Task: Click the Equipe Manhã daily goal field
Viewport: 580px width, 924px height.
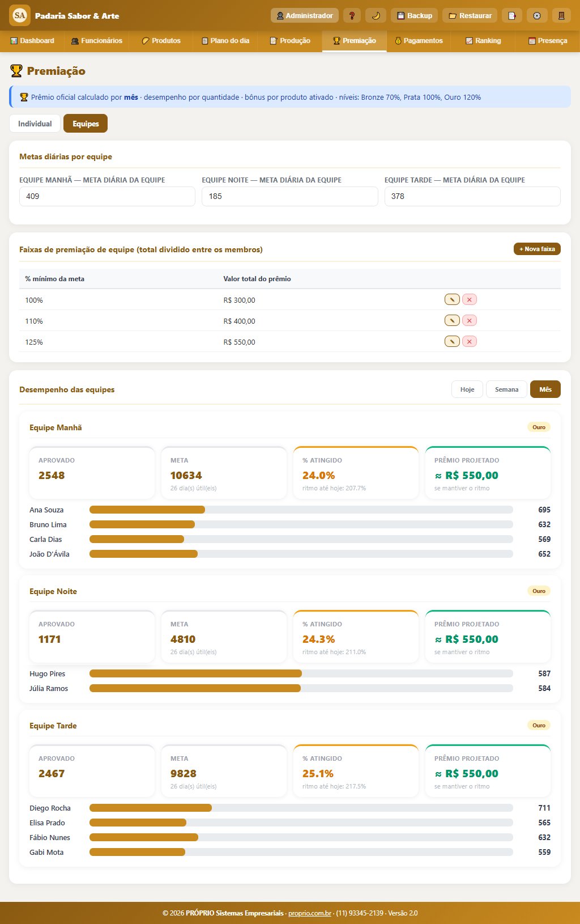Action: (107, 196)
